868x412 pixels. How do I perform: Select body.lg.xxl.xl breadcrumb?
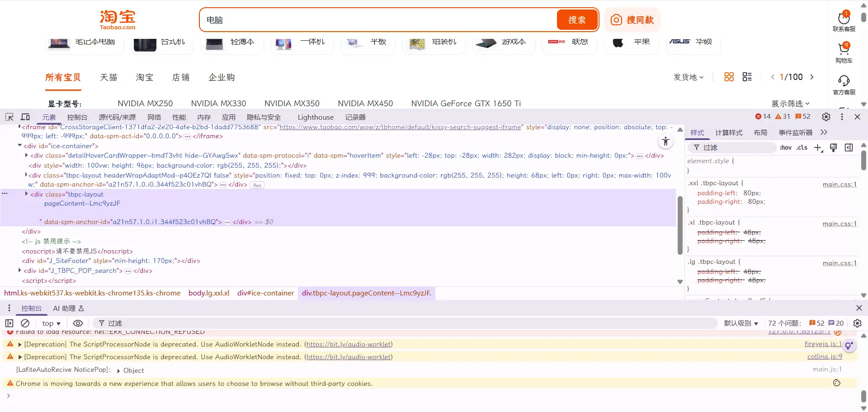tap(209, 293)
